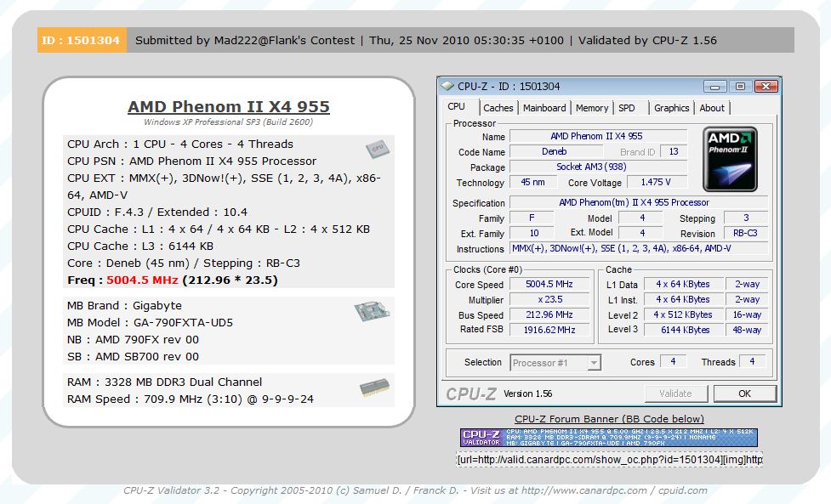Click the Level 2 associativity 16-way

point(747,315)
